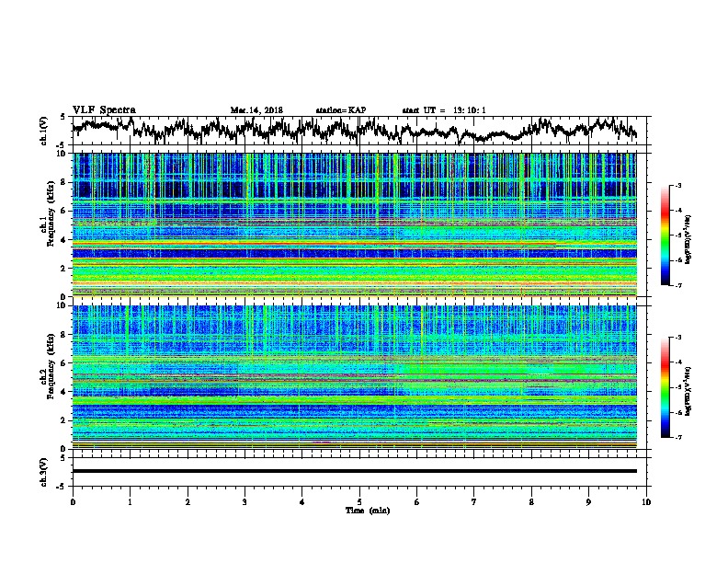Select the date text "Mar.14, 2018"
Viewport: 728px width, 563px height.
pyautogui.click(x=256, y=110)
